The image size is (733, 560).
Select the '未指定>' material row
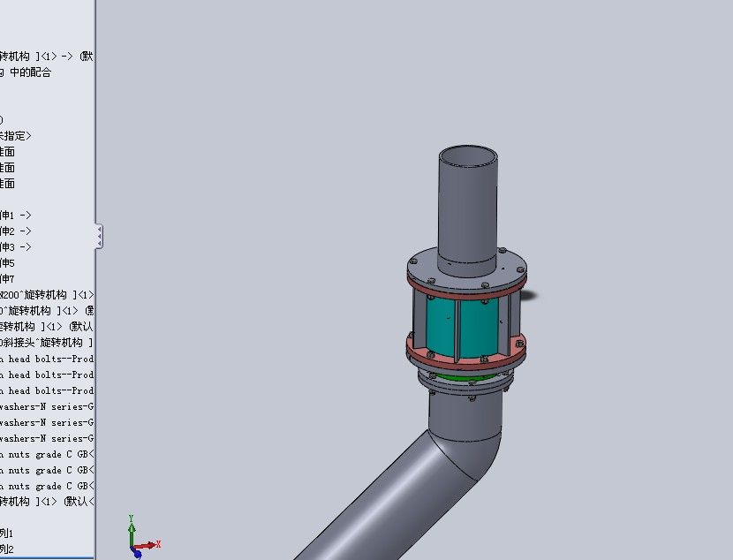pyautogui.click(x=16, y=135)
